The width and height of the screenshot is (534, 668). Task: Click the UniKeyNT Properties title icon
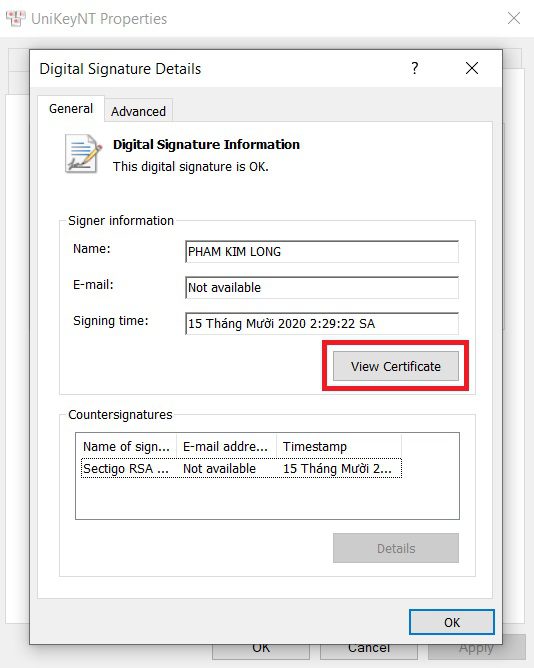click(x=16, y=19)
